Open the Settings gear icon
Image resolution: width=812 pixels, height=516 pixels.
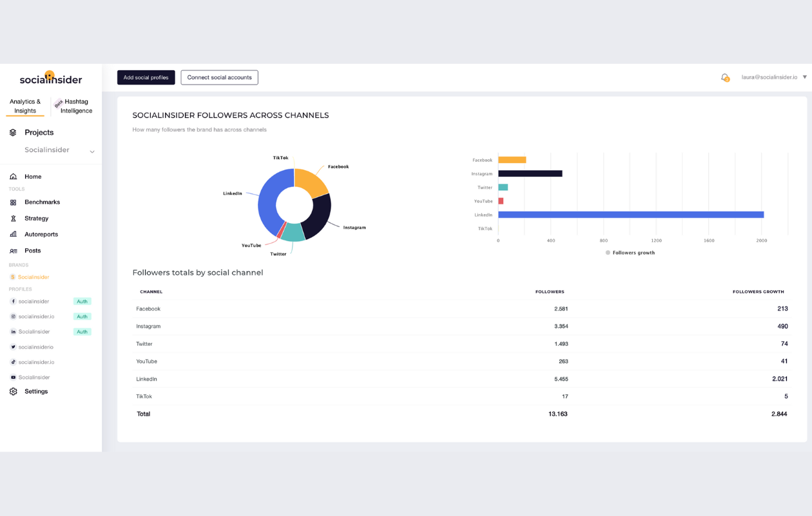(x=13, y=392)
